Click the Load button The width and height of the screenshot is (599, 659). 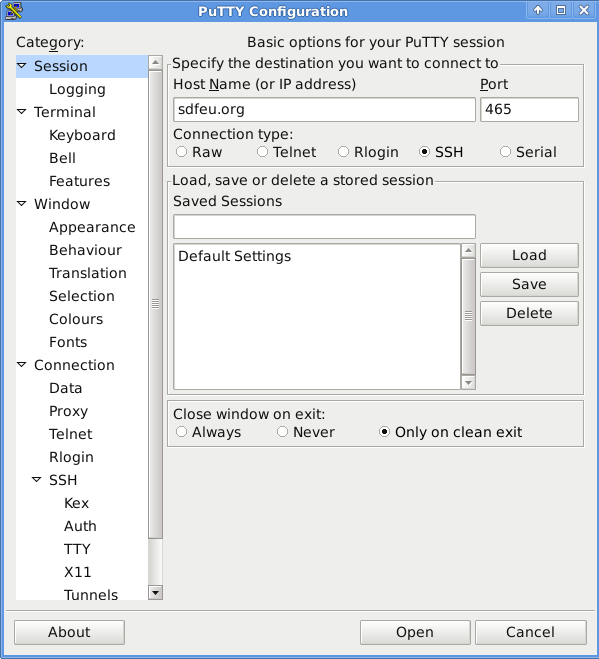[529, 255]
